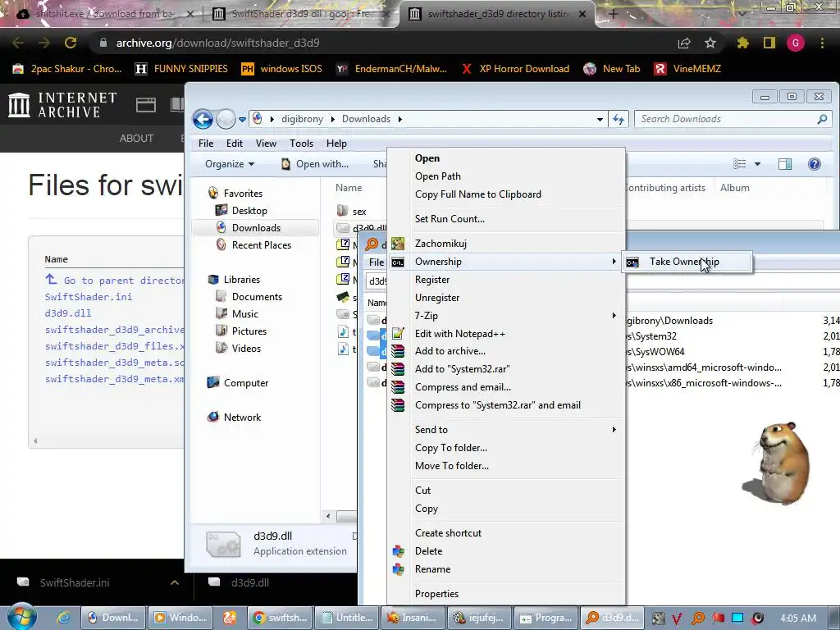Click Add to "System32.rar" entry

[463, 369]
